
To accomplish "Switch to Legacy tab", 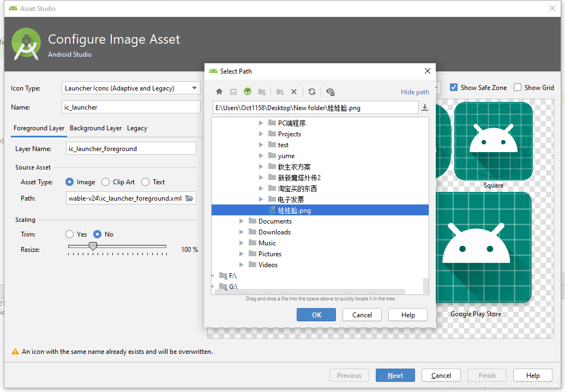I will click(137, 128).
